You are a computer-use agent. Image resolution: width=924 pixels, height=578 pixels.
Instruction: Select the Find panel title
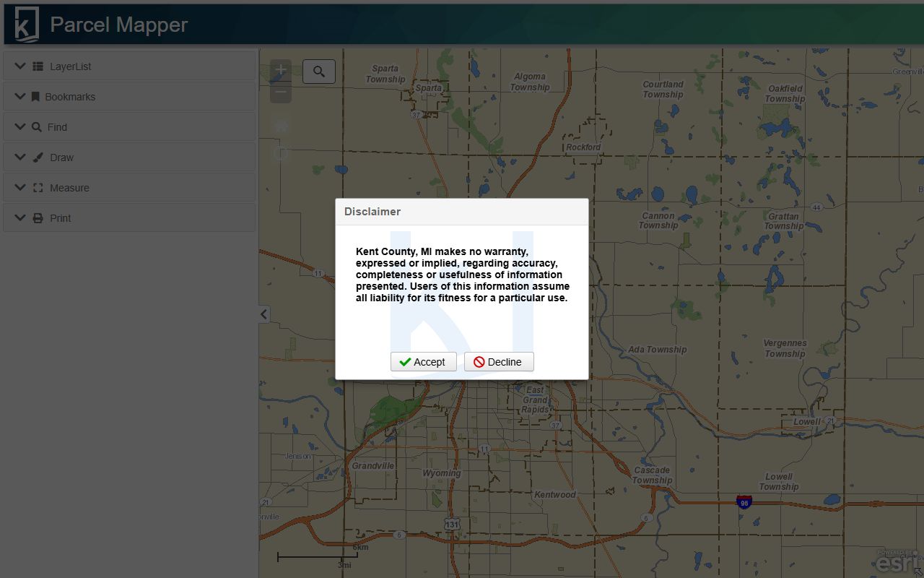pyautogui.click(x=57, y=127)
